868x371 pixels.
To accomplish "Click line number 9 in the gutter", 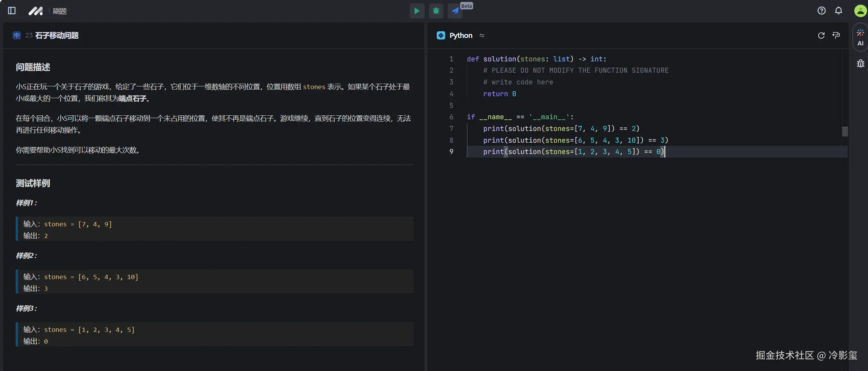I will pos(451,152).
